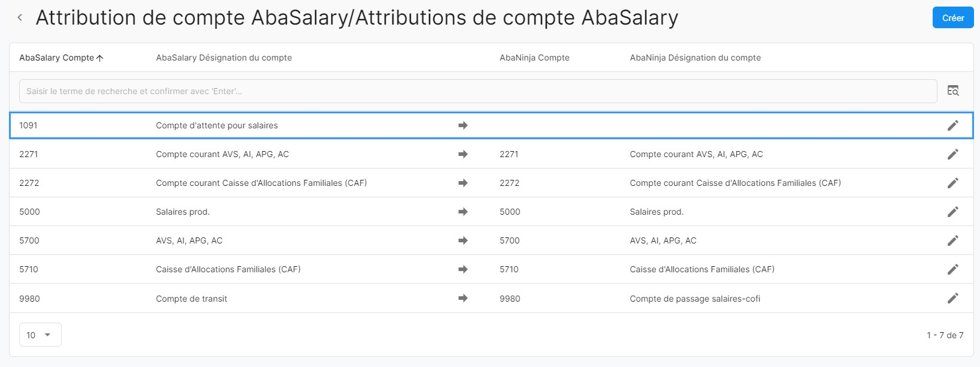
Task: Open the rows-per-page dropdown showing 10
Action: pos(40,335)
